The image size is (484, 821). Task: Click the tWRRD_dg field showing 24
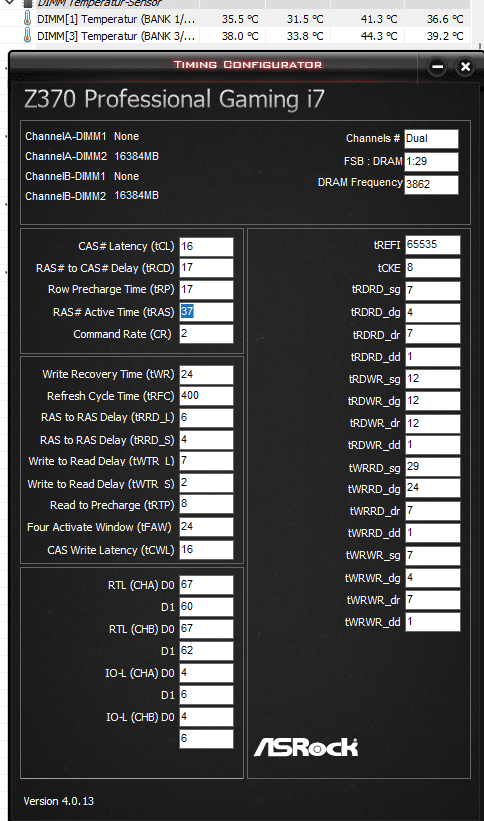pos(433,488)
